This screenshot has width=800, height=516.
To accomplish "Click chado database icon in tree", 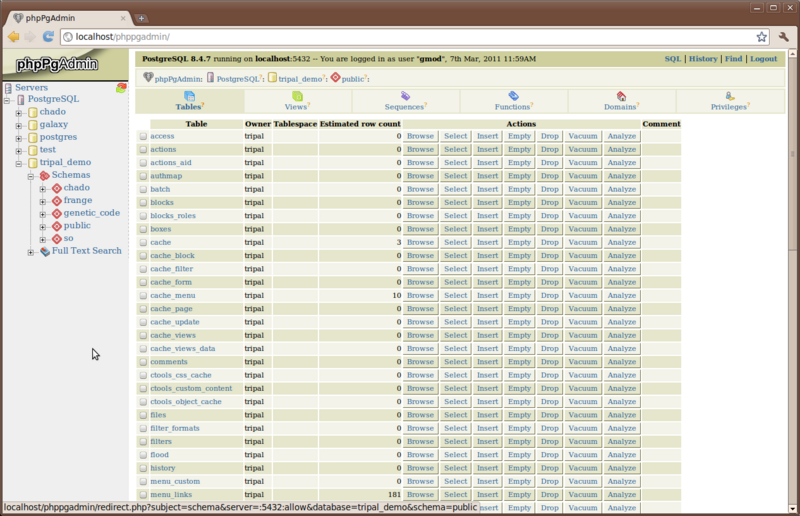I will (x=33, y=112).
